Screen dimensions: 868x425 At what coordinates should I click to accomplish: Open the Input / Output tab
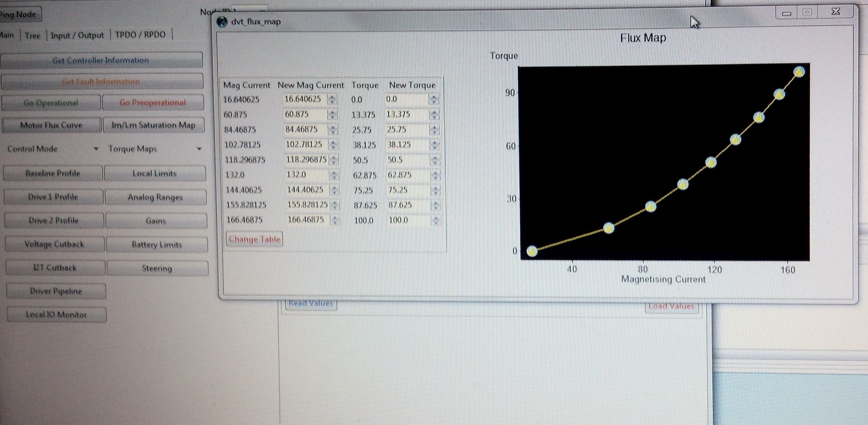[77, 35]
